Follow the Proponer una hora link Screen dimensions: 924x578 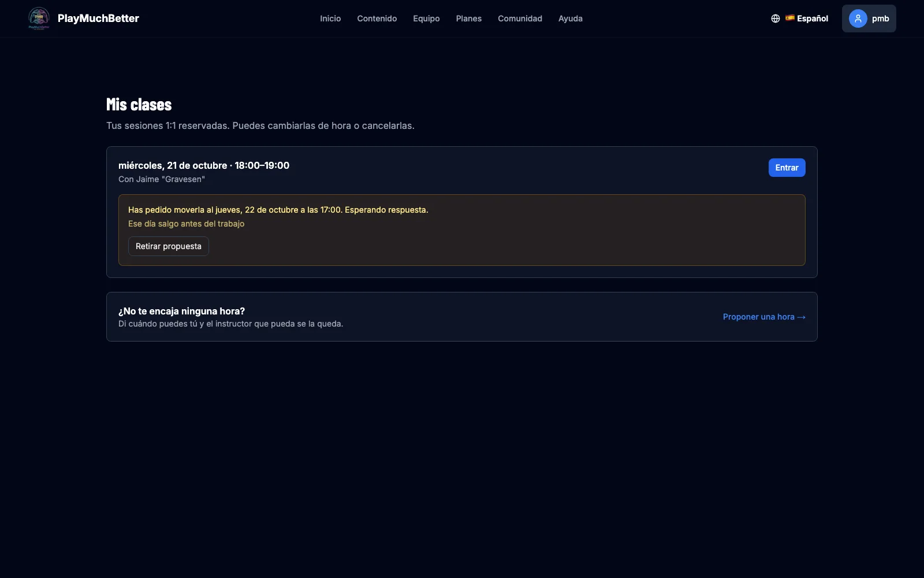click(x=764, y=317)
